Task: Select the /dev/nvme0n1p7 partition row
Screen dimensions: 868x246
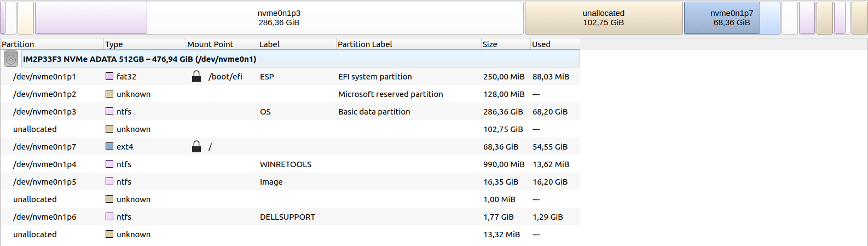Action: pos(290,147)
